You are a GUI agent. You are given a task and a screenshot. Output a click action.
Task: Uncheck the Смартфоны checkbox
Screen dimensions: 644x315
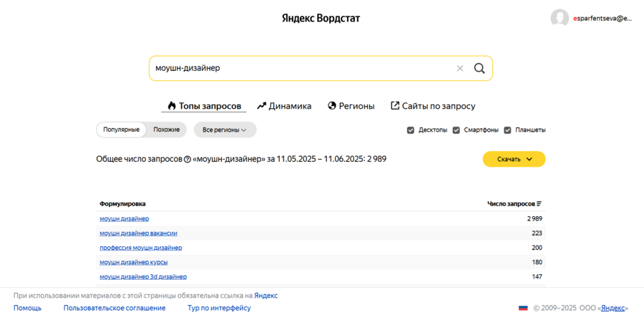(457, 130)
